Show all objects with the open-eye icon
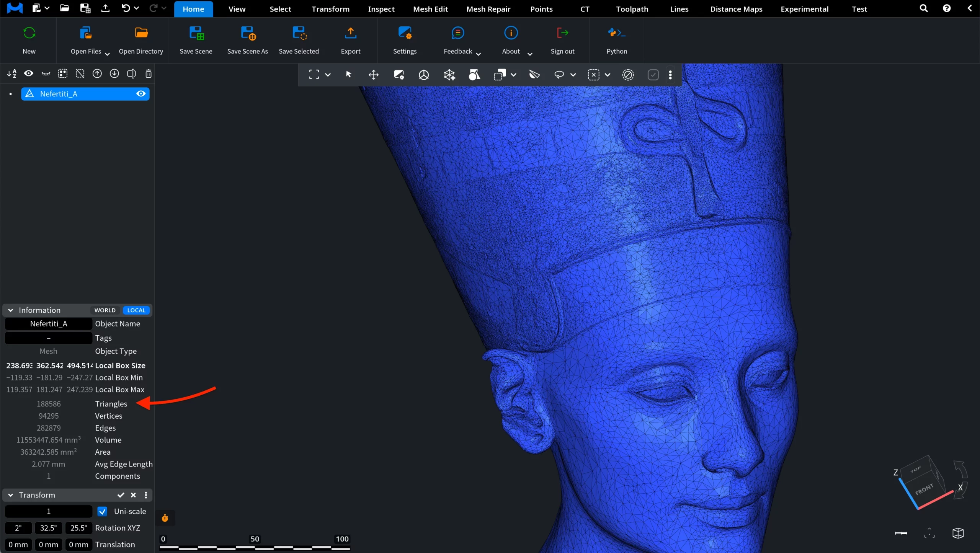This screenshot has width=980, height=553. (x=29, y=73)
